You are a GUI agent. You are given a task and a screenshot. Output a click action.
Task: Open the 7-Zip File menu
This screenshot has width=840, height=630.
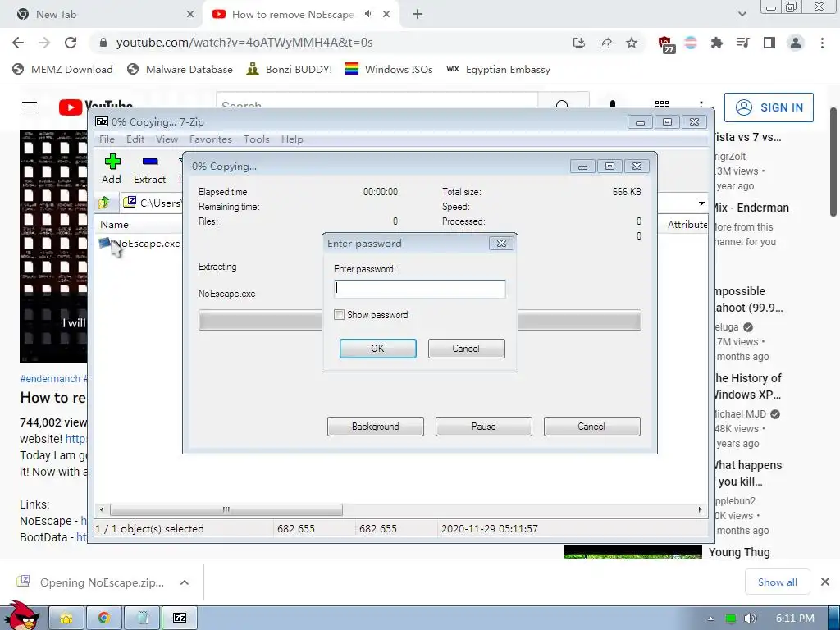[x=107, y=139]
